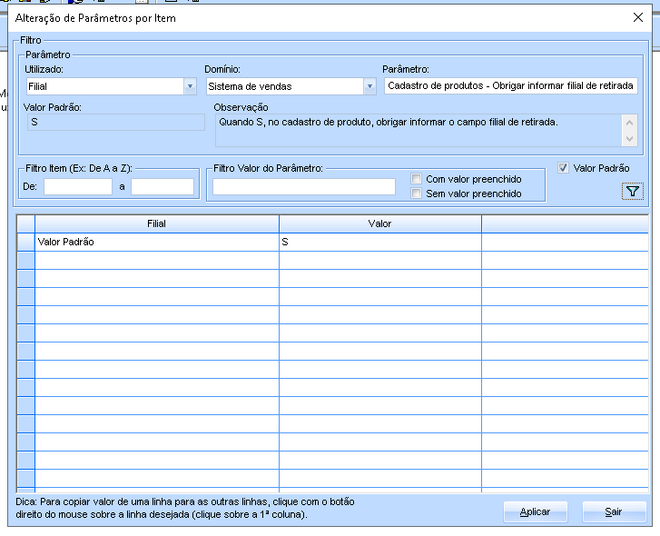This screenshot has width=660, height=536.
Task: Select the Valor Padrão row cell
Action: (x=156, y=242)
